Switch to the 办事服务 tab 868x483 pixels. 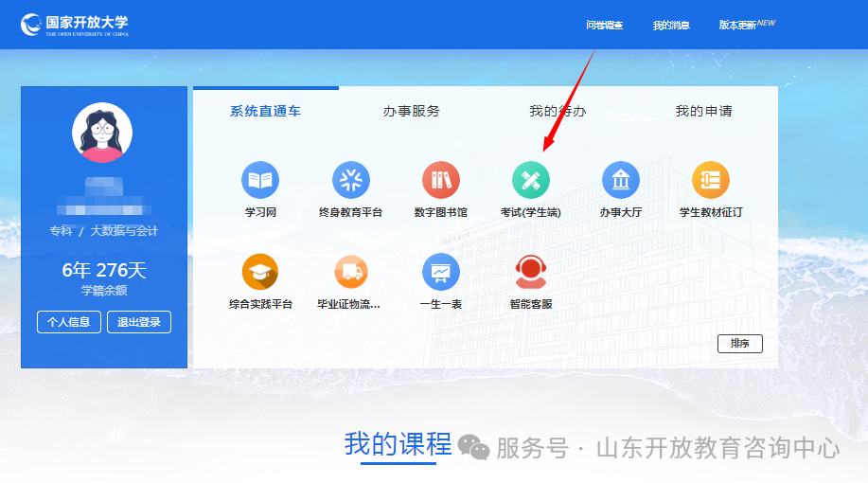pos(412,112)
